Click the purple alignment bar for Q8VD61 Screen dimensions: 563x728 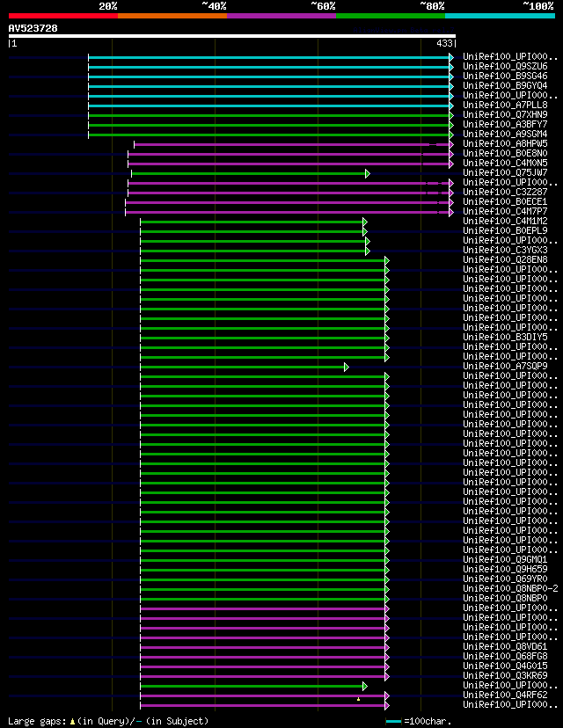tap(262, 648)
